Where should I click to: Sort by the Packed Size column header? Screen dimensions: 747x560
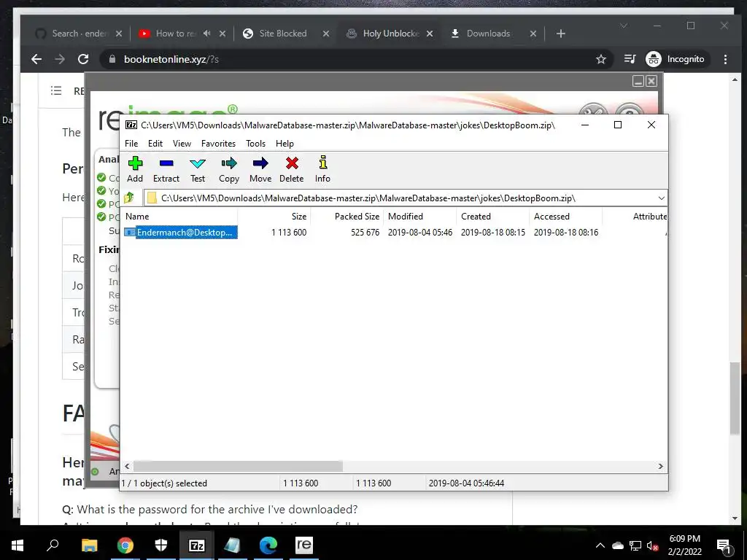click(347, 216)
